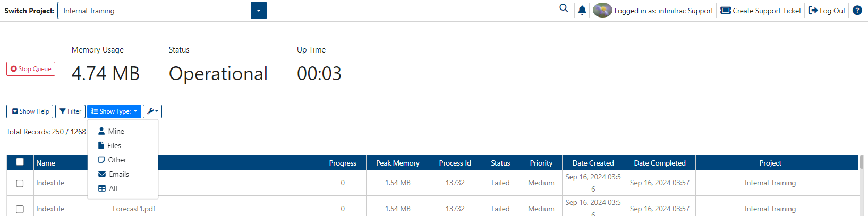
Task: Click the Show Help button
Action: point(30,111)
